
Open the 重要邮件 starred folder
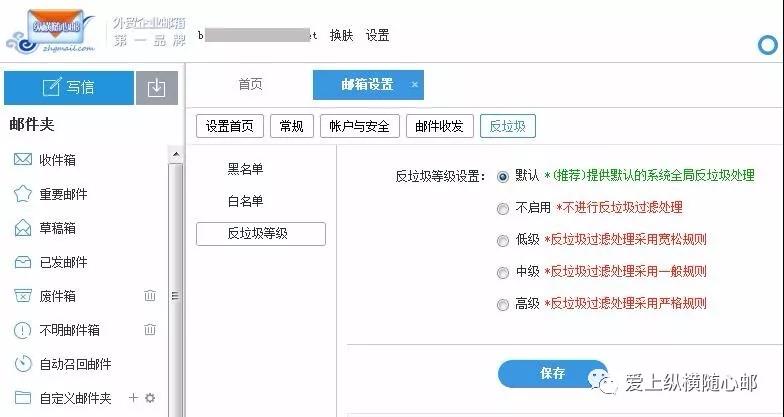click(63, 194)
